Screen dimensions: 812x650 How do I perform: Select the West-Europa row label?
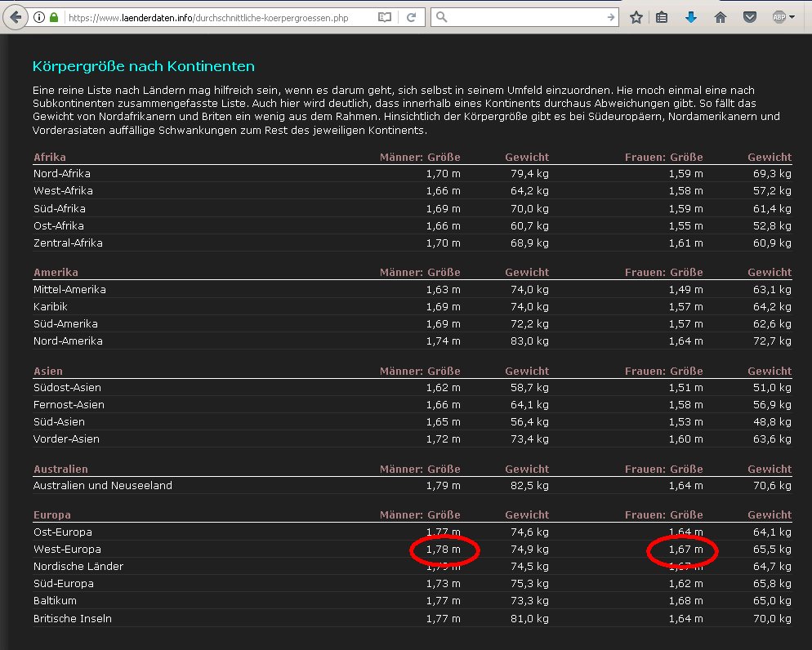pos(67,549)
